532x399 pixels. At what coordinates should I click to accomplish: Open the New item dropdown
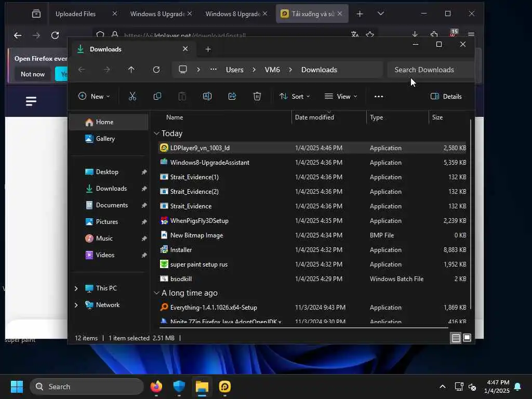coord(94,96)
